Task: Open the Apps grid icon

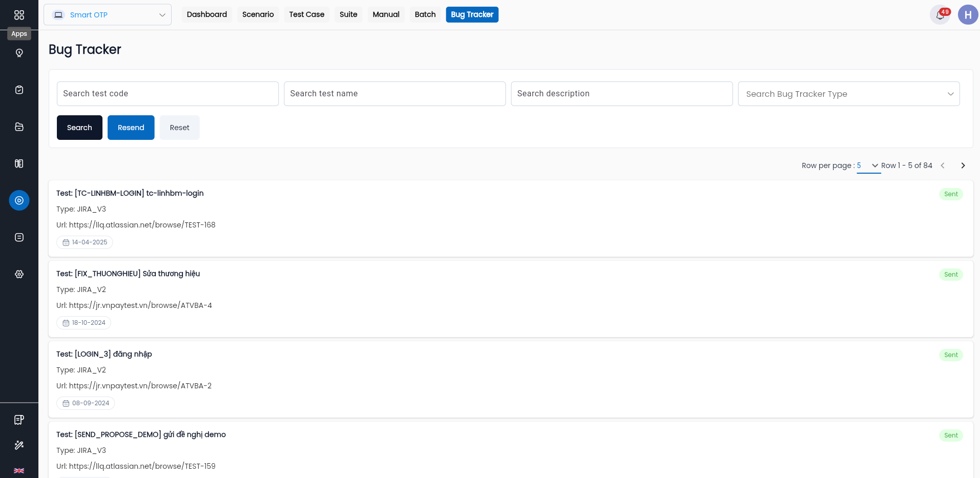Action: coord(19,15)
